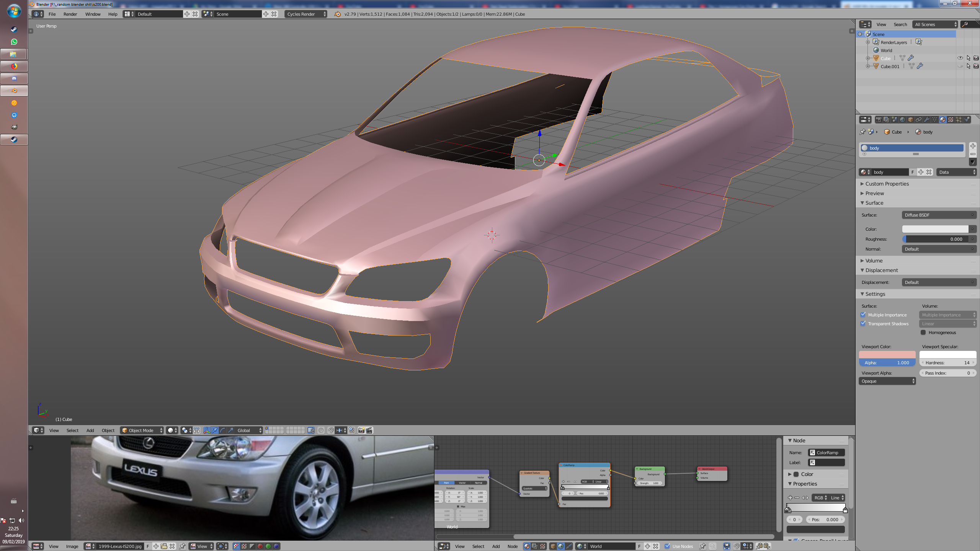Open the Constraints chain-link tab
980x551 pixels.
[918, 120]
